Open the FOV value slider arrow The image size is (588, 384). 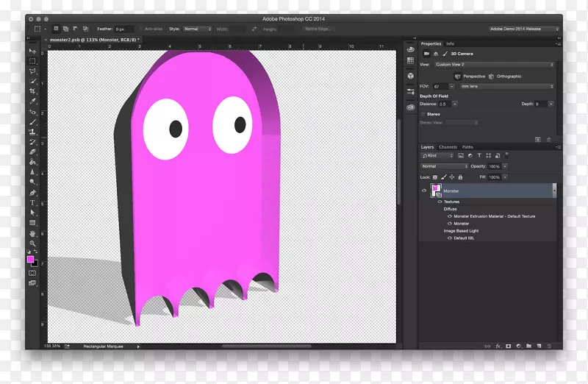pyautogui.click(x=452, y=86)
